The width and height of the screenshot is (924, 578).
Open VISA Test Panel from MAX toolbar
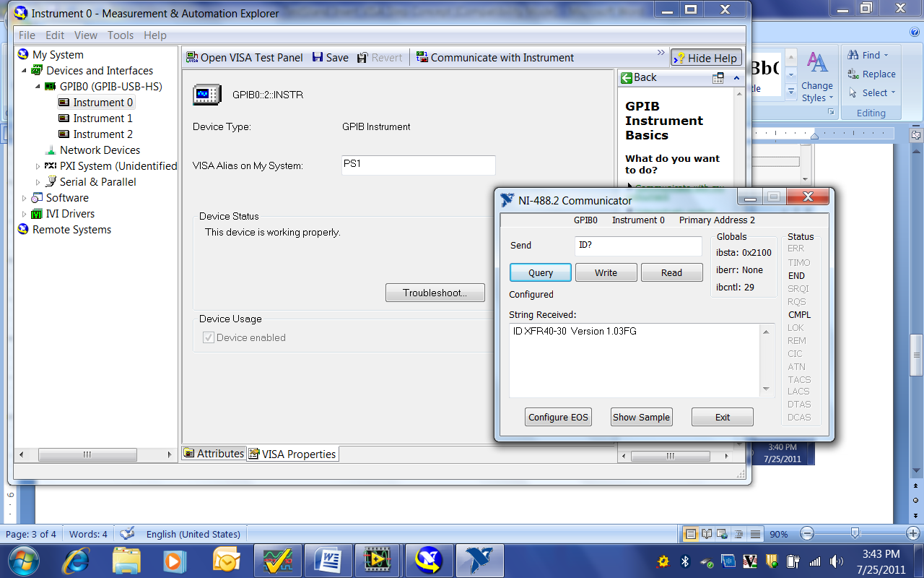(244, 58)
